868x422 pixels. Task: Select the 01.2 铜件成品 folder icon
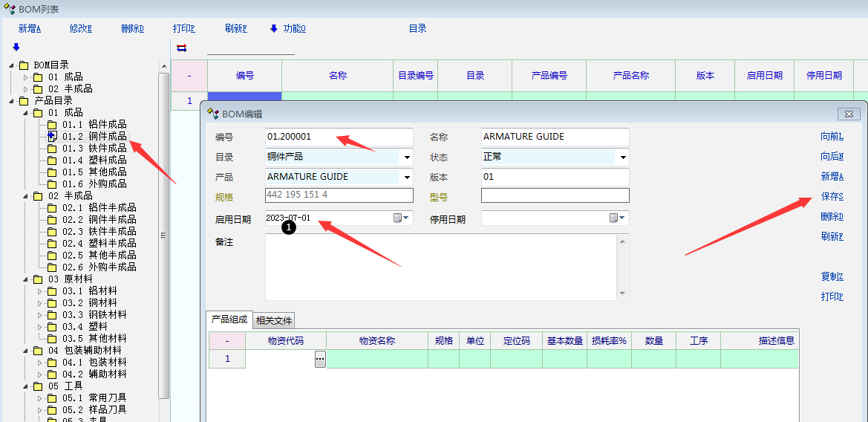[51, 137]
